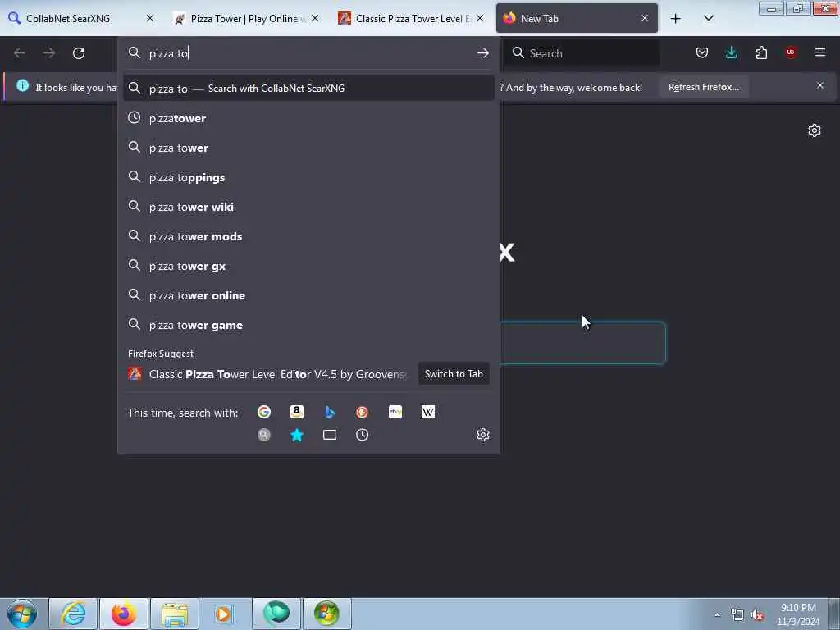Choose suggestion 'pizza tower'
Screen dimensions: 840x630
(308, 148)
